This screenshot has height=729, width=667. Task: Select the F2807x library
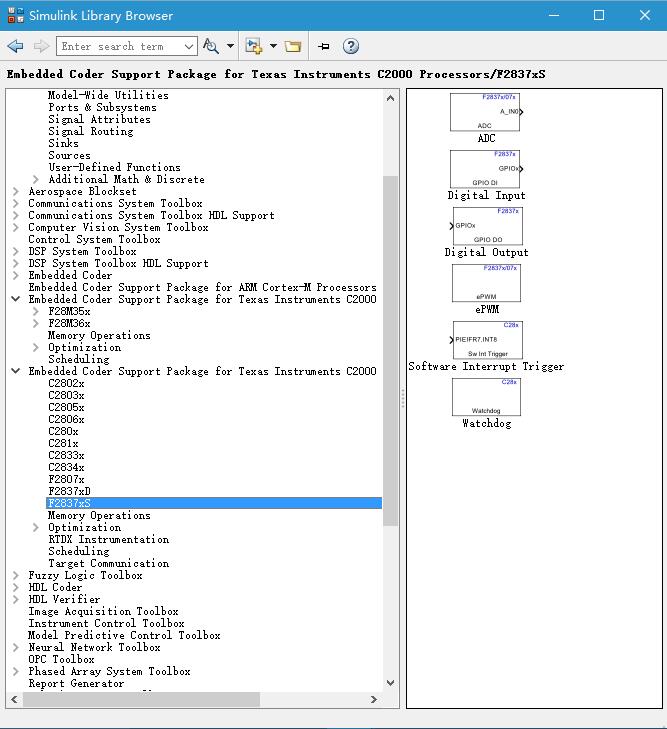coord(66,479)
